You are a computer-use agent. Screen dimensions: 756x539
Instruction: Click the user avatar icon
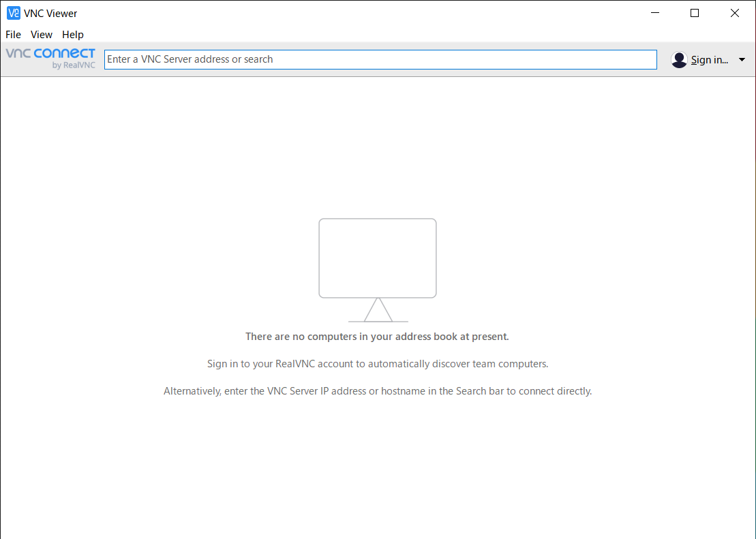pos(679,60)
